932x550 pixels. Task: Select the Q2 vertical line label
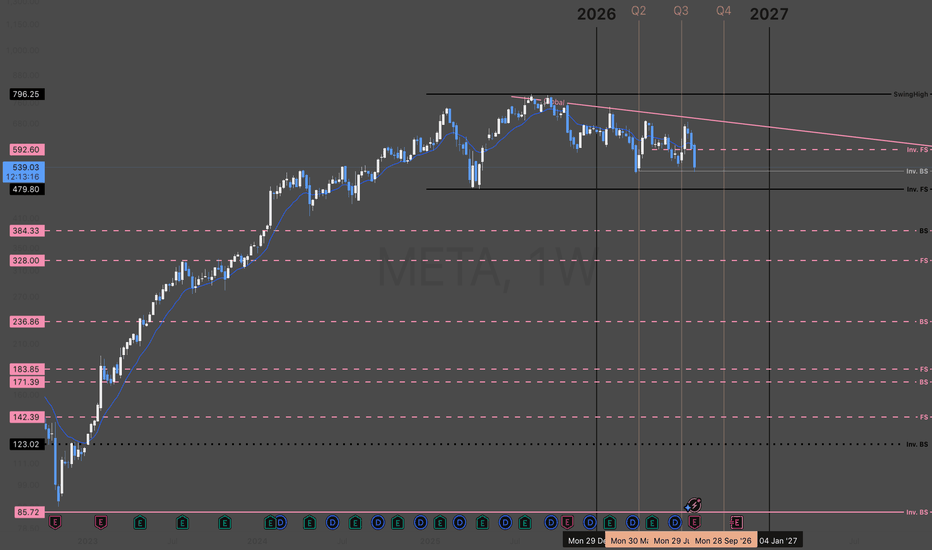click(638, 11)
